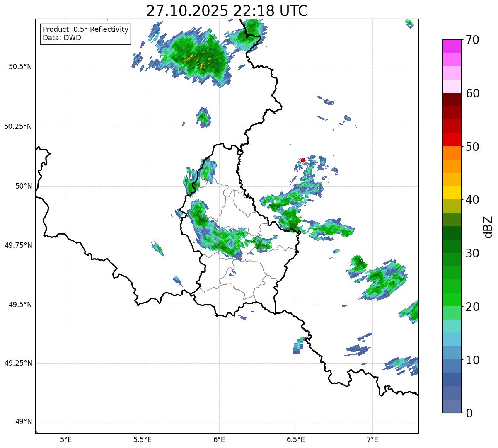
Task: Click the bright red swatch just above 50 dBZ
Action: point(452,140)
